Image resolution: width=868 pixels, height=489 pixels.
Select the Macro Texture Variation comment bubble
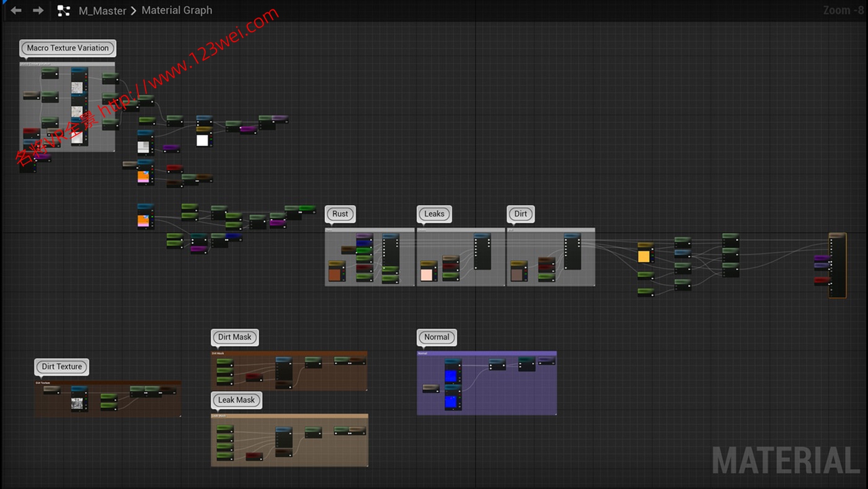point(68,48)
